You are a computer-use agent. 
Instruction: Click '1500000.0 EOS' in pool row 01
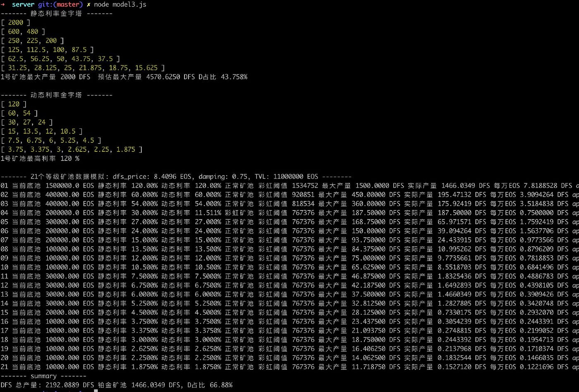point(70,186)
